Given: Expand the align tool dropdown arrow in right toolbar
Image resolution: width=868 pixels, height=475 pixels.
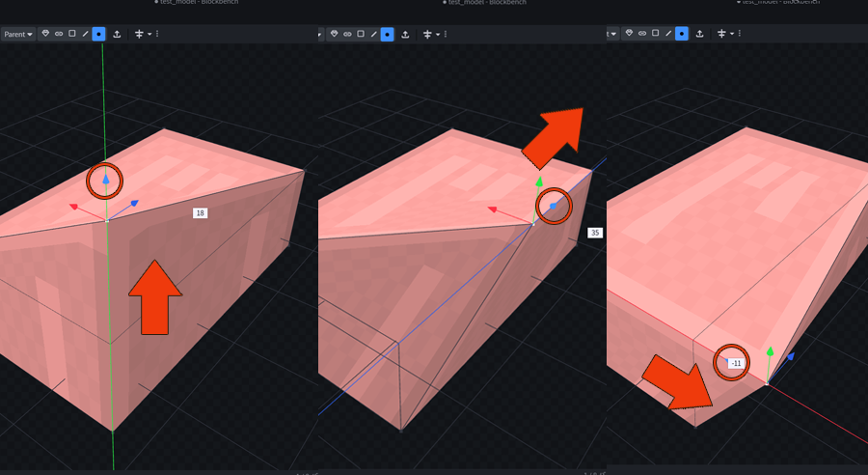Looking at the screenshot, I should (732, 34).
